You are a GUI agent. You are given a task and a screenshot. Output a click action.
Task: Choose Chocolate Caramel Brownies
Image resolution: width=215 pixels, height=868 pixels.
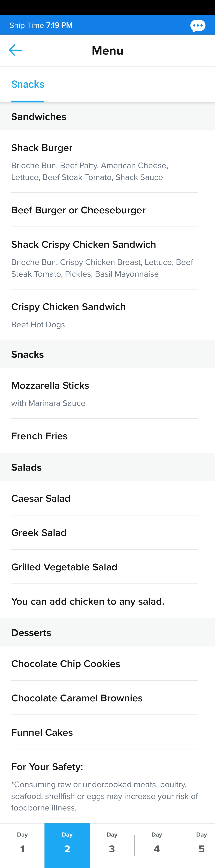[x=107, y=698]
